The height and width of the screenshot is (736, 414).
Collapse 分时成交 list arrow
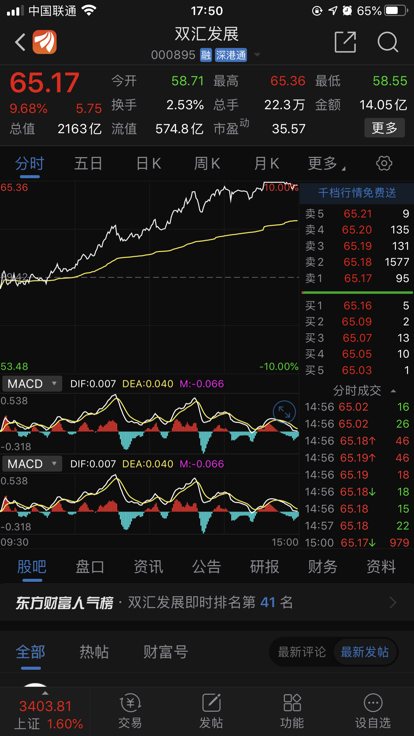pyautogui.click(x=393, y=391)
